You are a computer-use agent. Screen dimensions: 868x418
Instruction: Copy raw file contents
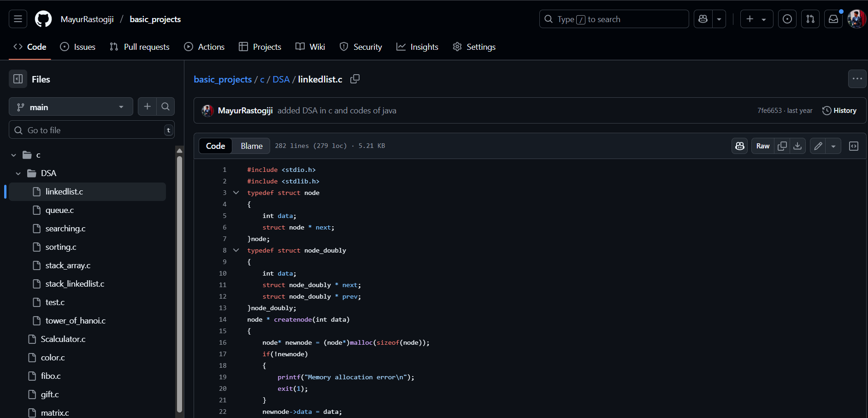tap(782, 146)
